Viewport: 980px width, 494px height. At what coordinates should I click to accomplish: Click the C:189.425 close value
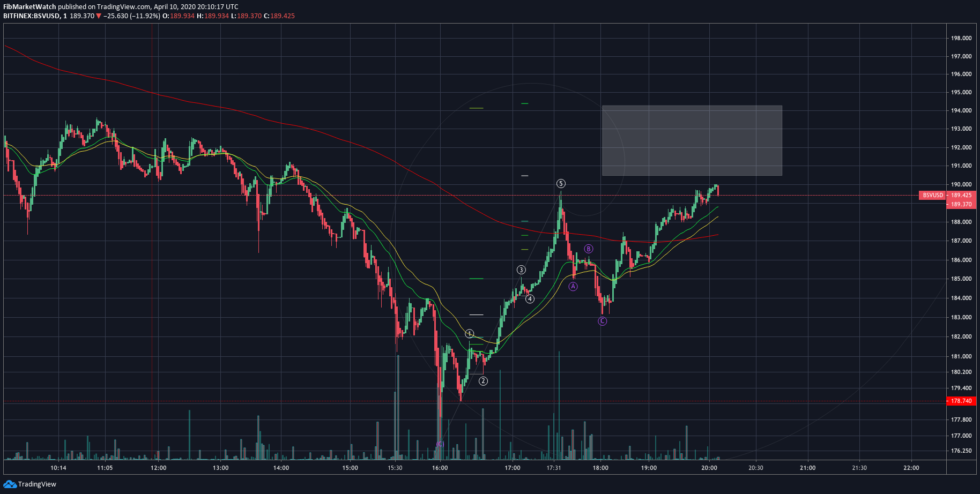point(279,16)
